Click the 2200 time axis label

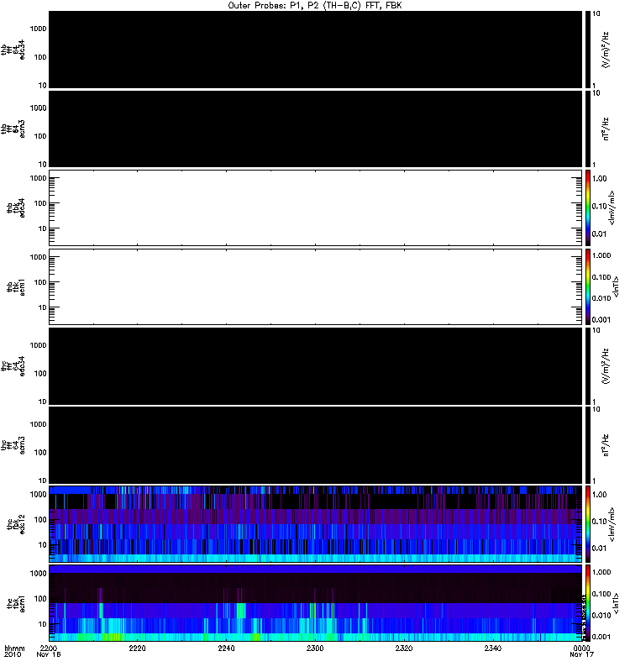click(x=49, y=648)
